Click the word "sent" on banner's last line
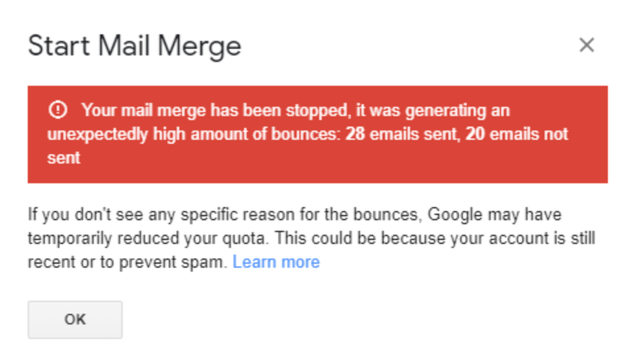The width and height of the screenshot is (633, 364). tap(63, 158)
